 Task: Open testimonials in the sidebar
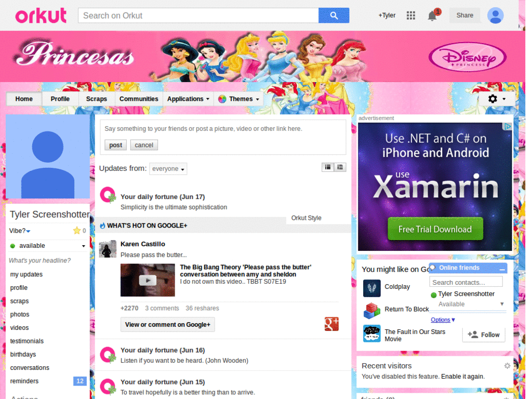click(x=27, y=341)
